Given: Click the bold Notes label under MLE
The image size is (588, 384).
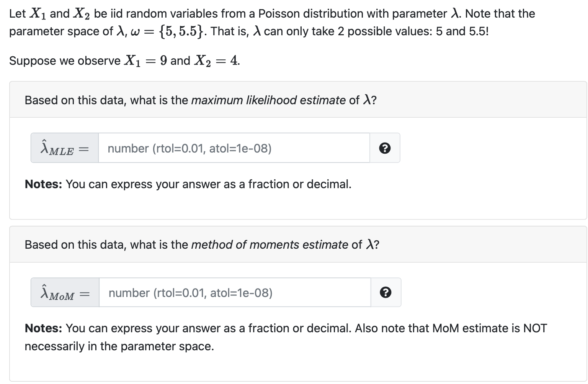Looking at the screenshot, I should click(x=43, y=184).
